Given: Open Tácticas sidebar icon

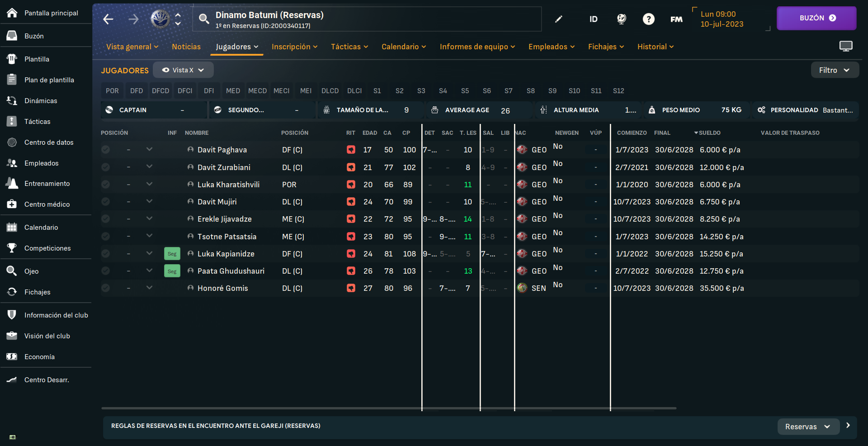Looking at the screenshot, I should [12, 121].
